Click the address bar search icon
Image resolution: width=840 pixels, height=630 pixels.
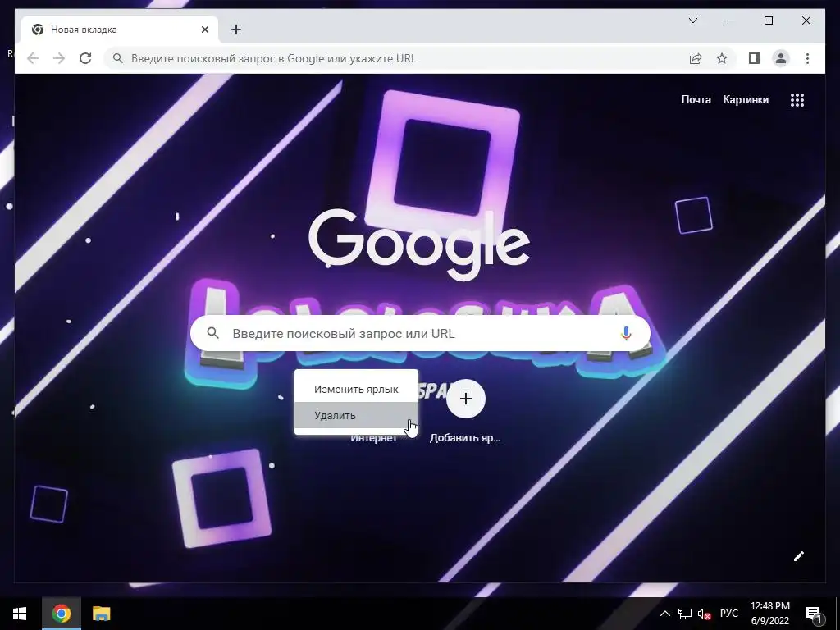tap(118, 58)
